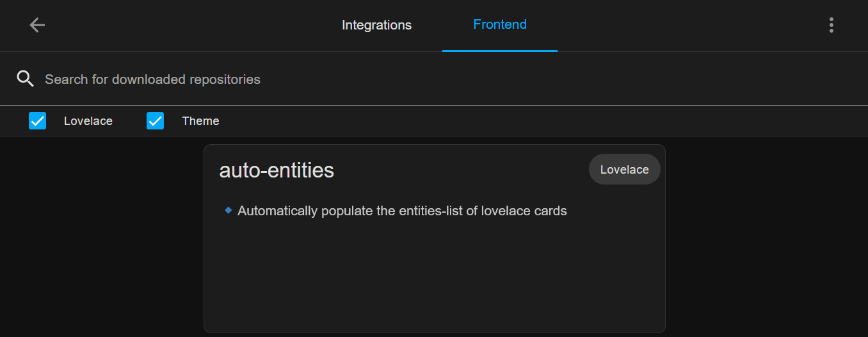Uncheck the Lovelace filter checkbox
Image resolution: width=868 pixels, height=337 pixels.
click(x=38, y=120)
